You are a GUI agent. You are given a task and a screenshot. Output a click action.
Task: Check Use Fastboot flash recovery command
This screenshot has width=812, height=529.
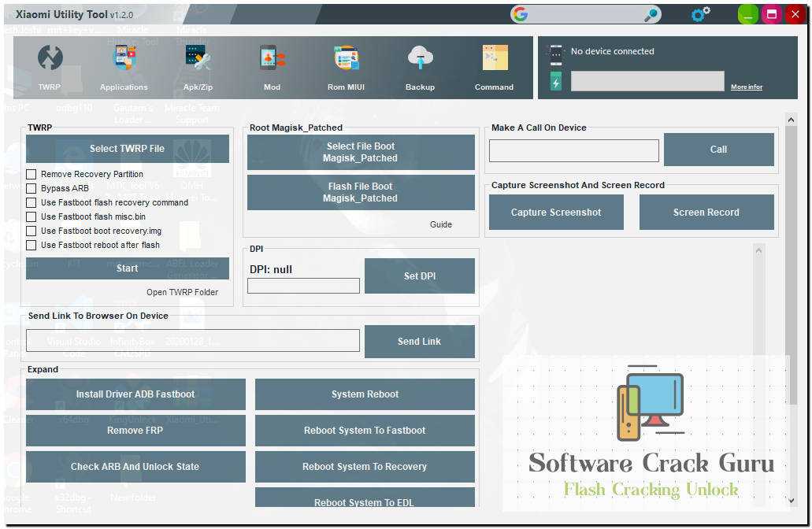(x=31, y=202)
